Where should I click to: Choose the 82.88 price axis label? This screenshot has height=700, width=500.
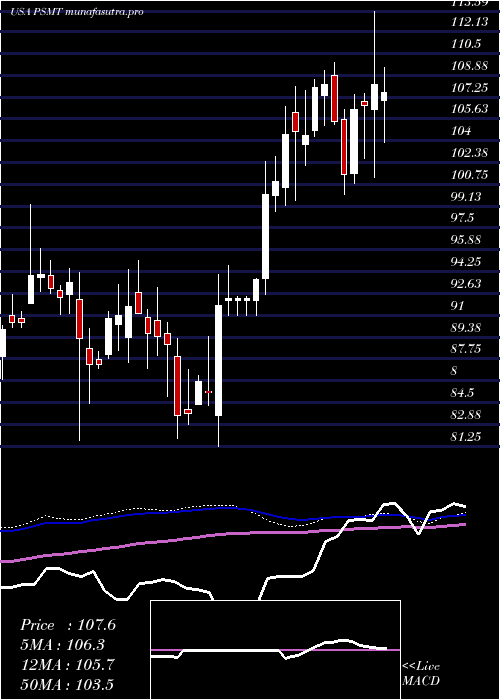[466, 414]
